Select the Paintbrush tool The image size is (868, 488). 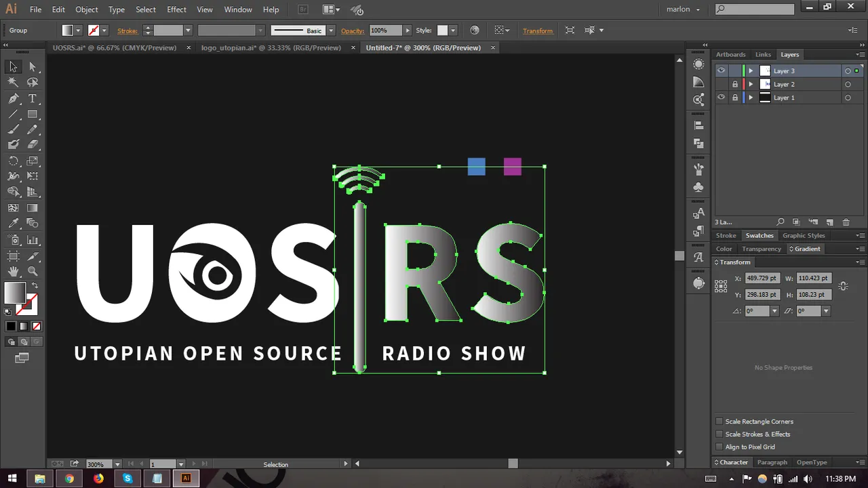[13, 129]
